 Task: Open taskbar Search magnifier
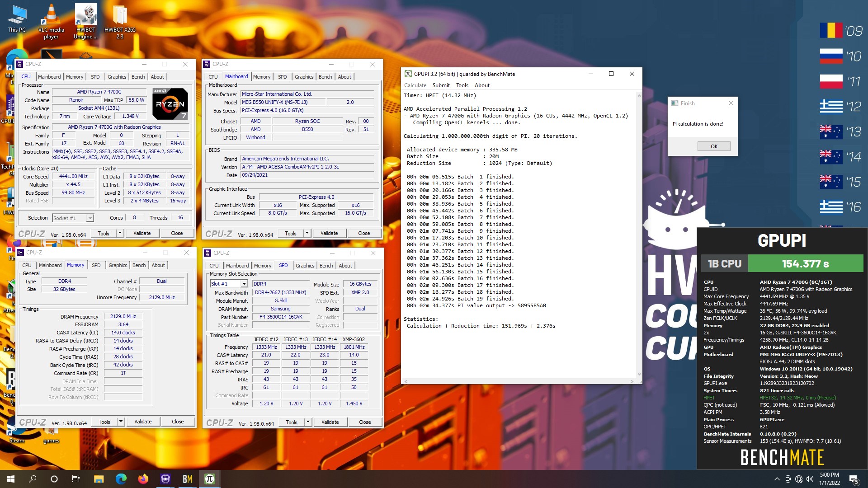point(33,479)
